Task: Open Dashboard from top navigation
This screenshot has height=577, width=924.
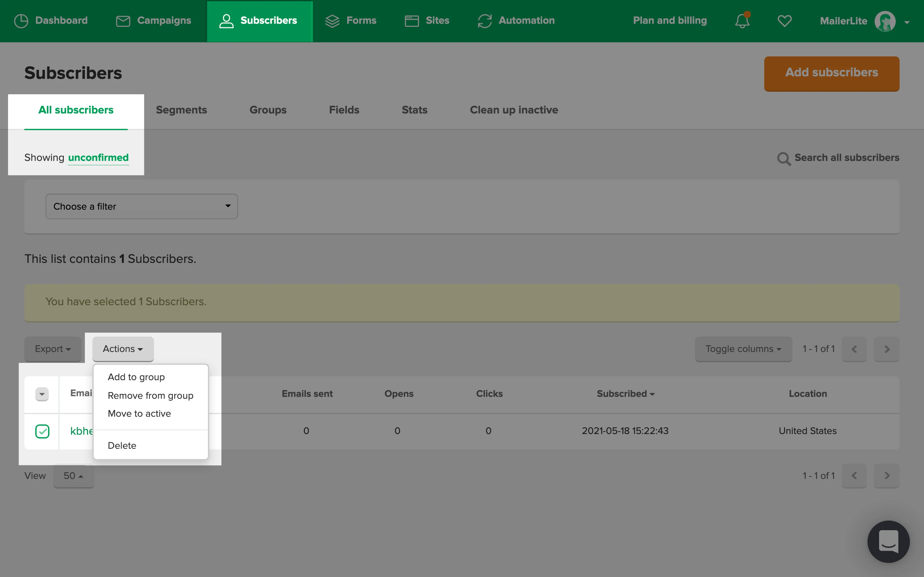Action: [x=51, y=21]
